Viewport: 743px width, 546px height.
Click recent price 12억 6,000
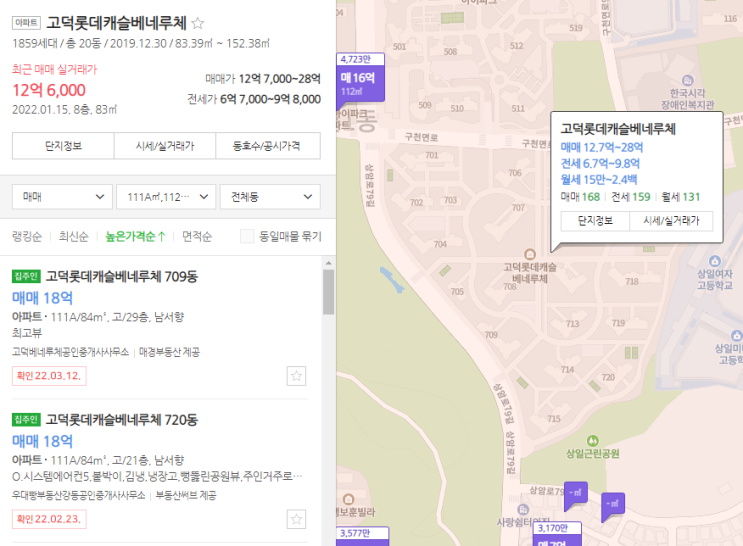tap(49, 90)
